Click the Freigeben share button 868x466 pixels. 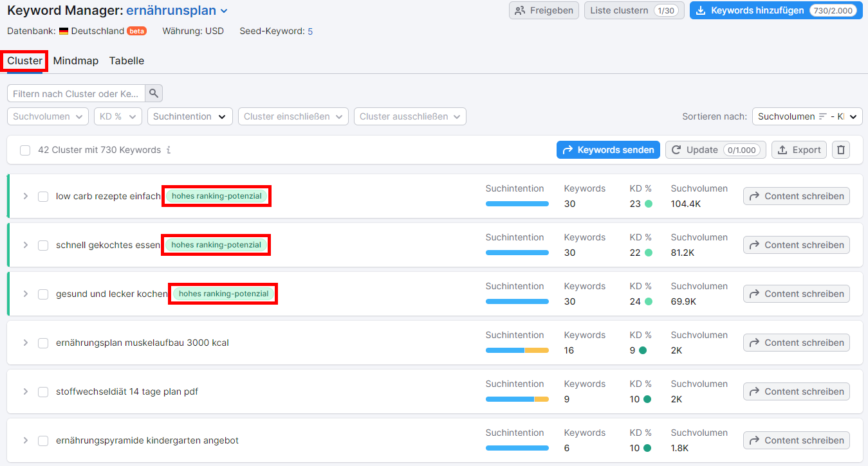pyautogui.click(x=544, y=10)
